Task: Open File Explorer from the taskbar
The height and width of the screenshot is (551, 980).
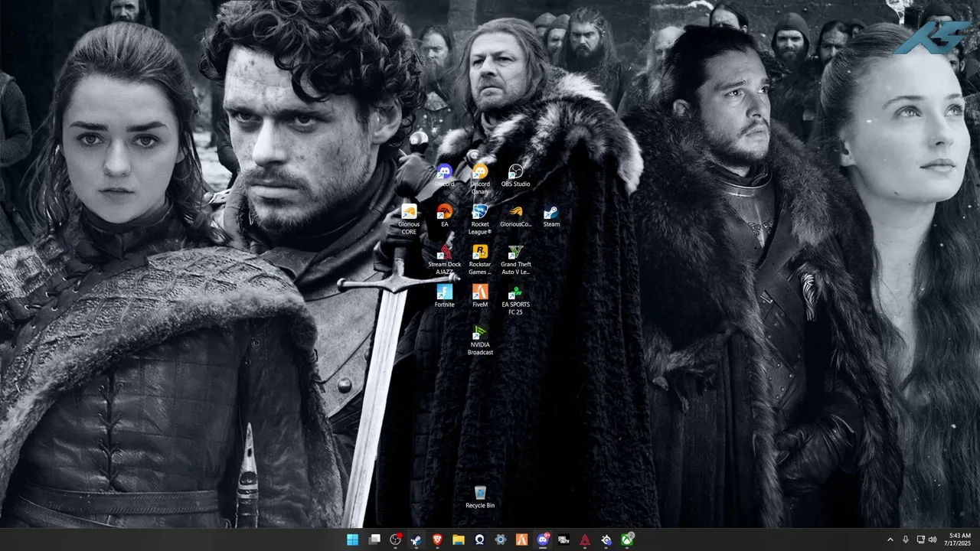Action: click(x=459, y=540)
